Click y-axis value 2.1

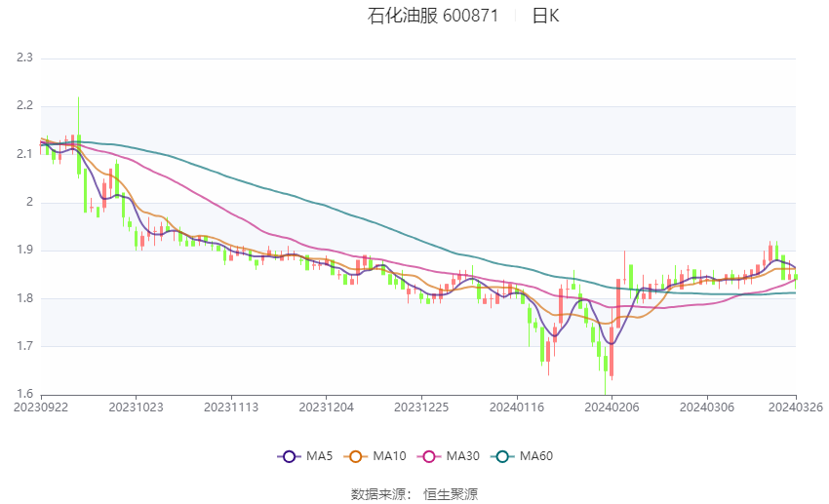24,154
